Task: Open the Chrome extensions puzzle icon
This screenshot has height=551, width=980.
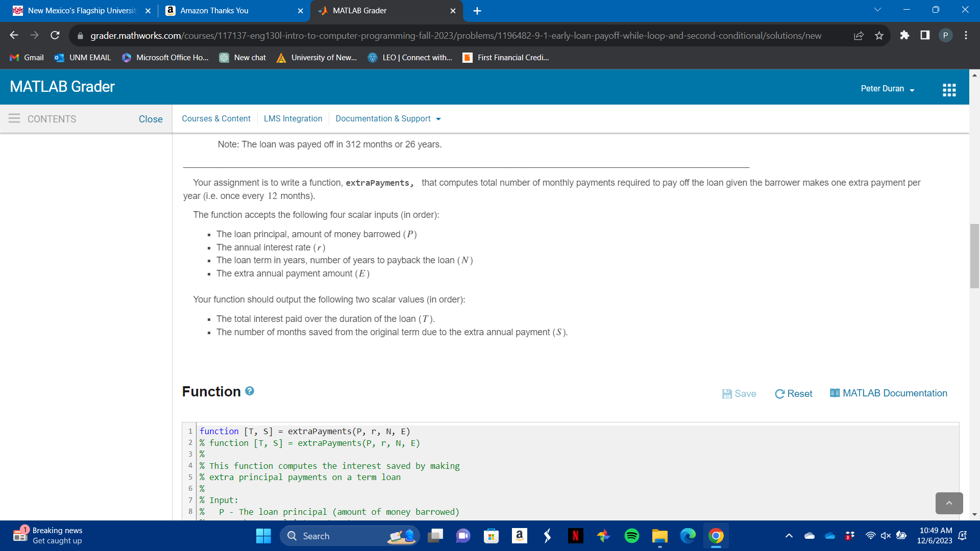Action: pyautogui.click(x=904, y=35)
